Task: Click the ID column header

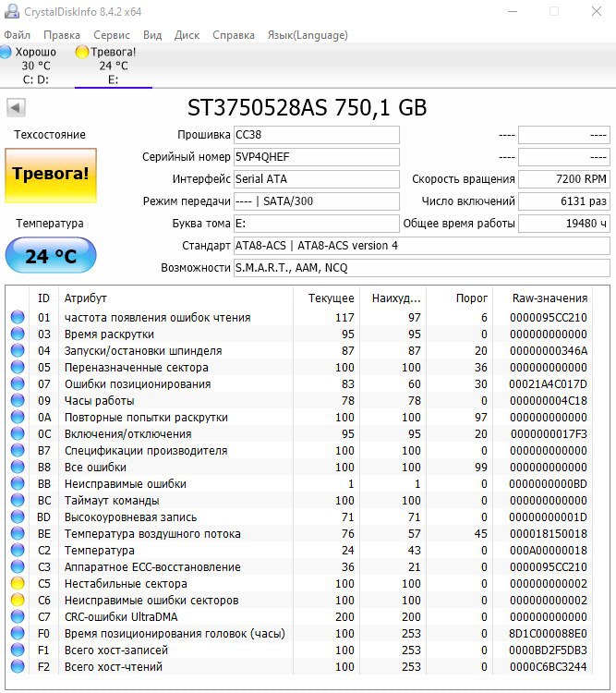Action: pyautogui.click(x=43, y=298)
